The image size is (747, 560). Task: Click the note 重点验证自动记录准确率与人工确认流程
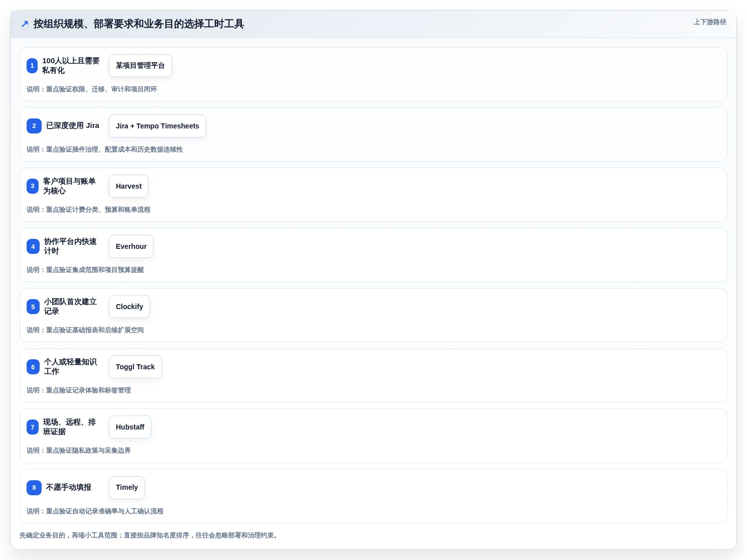(x=105, y=511)
